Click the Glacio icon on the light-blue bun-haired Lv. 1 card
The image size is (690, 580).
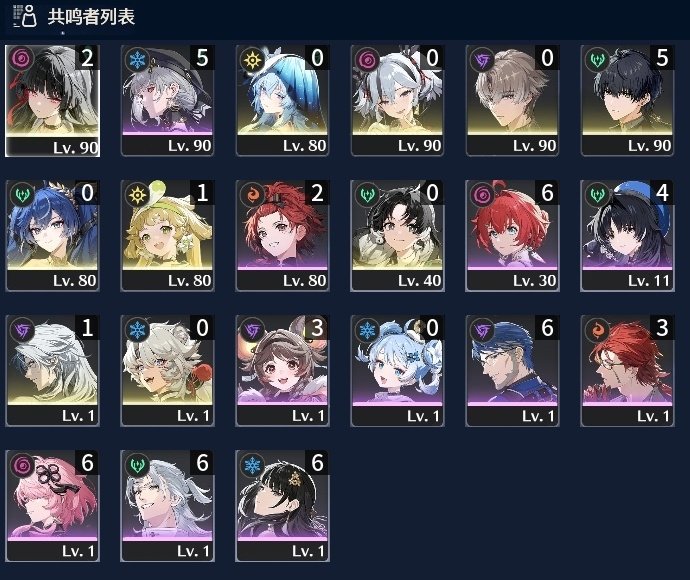pos(367,330)
